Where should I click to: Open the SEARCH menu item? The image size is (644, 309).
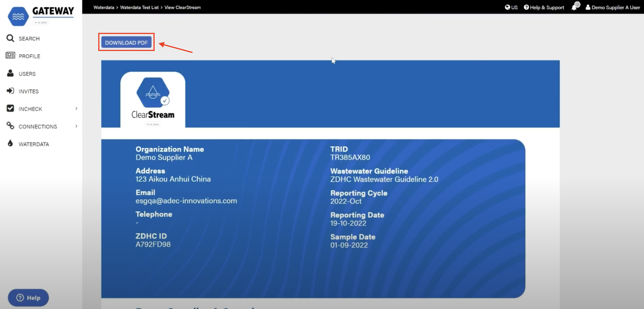pos(29,39)
